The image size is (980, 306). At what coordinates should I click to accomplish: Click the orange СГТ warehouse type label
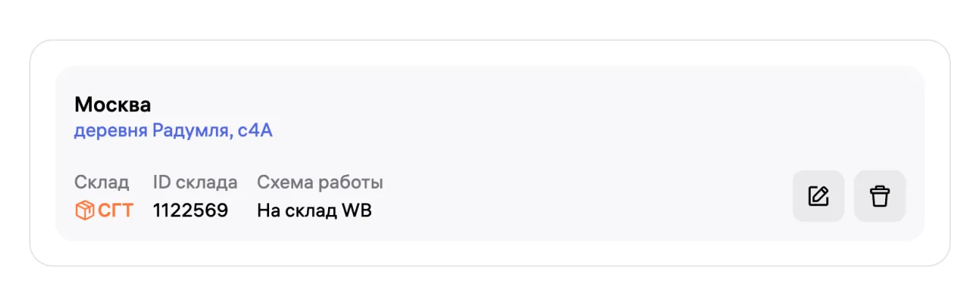coord(116,211)
